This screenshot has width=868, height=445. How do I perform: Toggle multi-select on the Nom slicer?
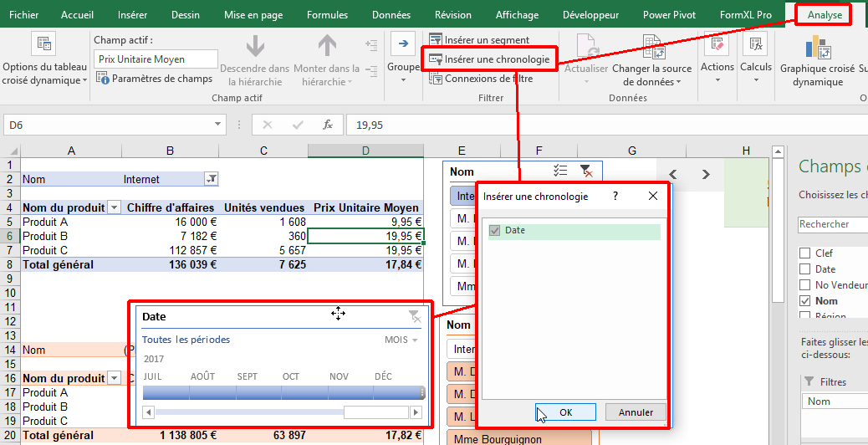[561, 171]
